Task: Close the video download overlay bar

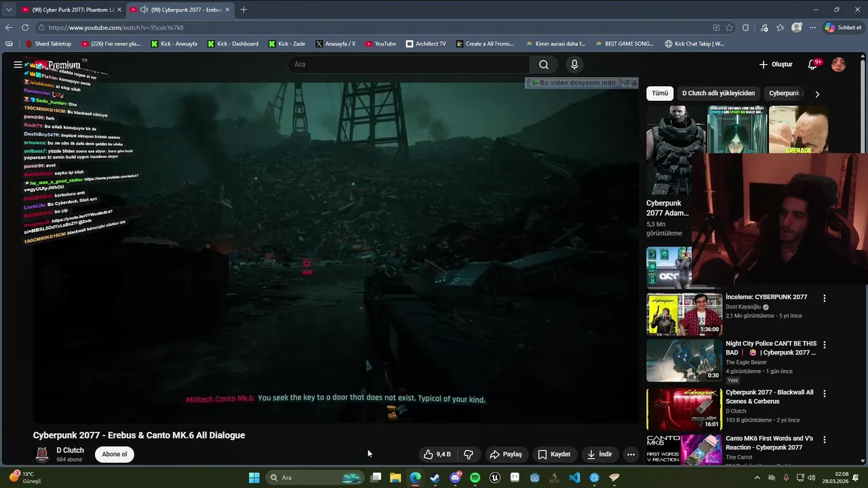Action: [634, 83]
